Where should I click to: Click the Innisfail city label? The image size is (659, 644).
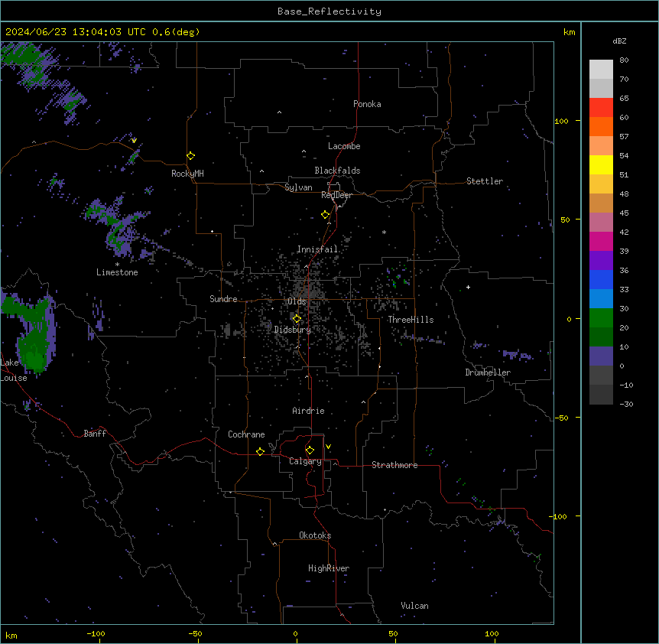pos(317,249)
